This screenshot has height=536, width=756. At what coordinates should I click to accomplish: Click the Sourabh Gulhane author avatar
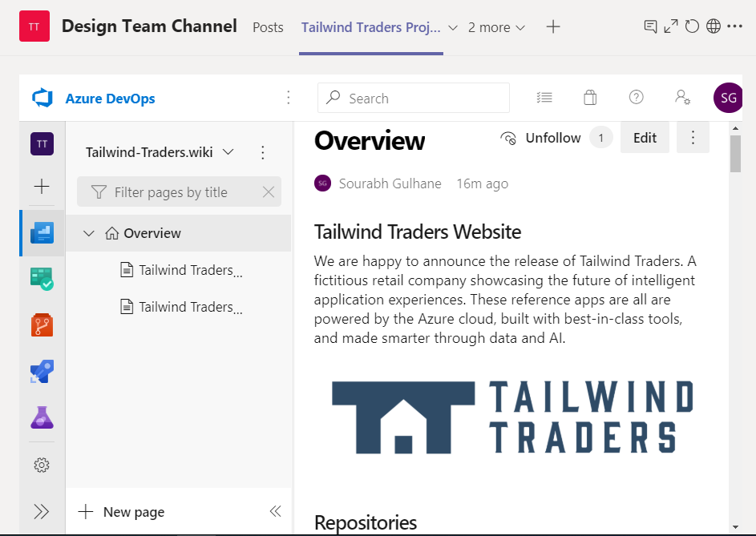tap(322, 183)
